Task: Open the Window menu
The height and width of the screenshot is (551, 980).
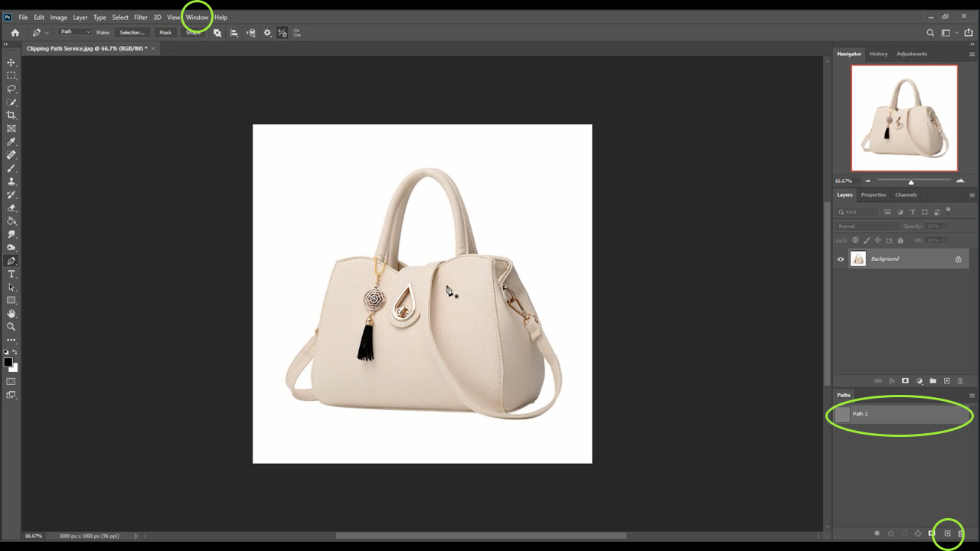Action: click(197, 17)
